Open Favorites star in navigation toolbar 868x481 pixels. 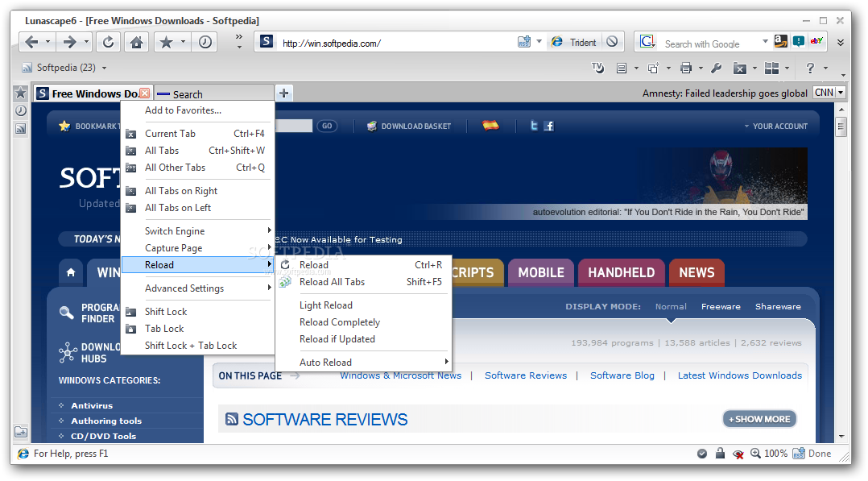166,42
